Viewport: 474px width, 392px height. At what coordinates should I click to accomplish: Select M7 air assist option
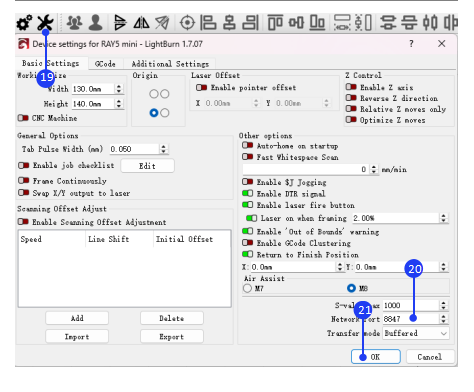(x=247, y=288)
